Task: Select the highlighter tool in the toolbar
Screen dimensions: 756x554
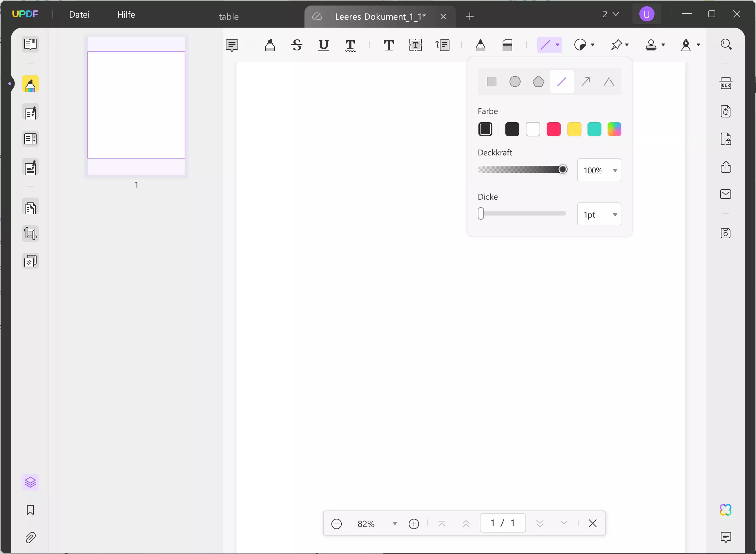Action: [270, 45]
